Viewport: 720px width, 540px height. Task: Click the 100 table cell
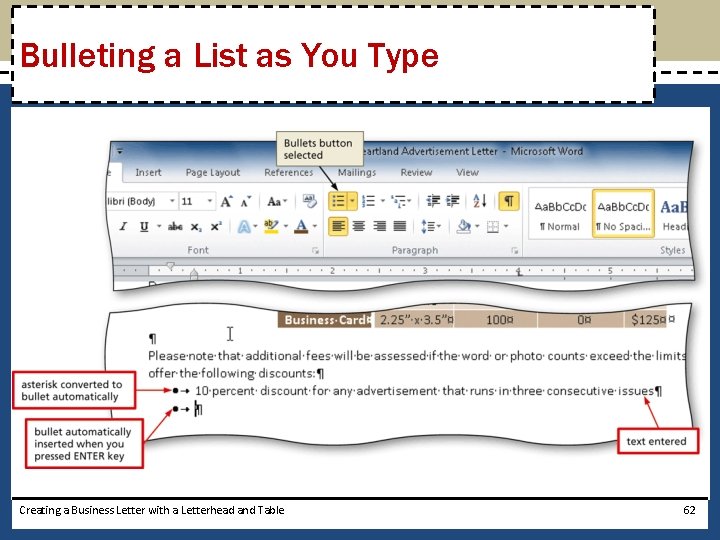[x=496, y=320]
